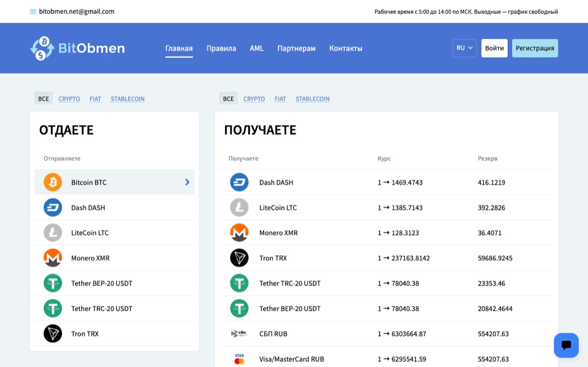Click rate 1 → 237163.8142

404,258
